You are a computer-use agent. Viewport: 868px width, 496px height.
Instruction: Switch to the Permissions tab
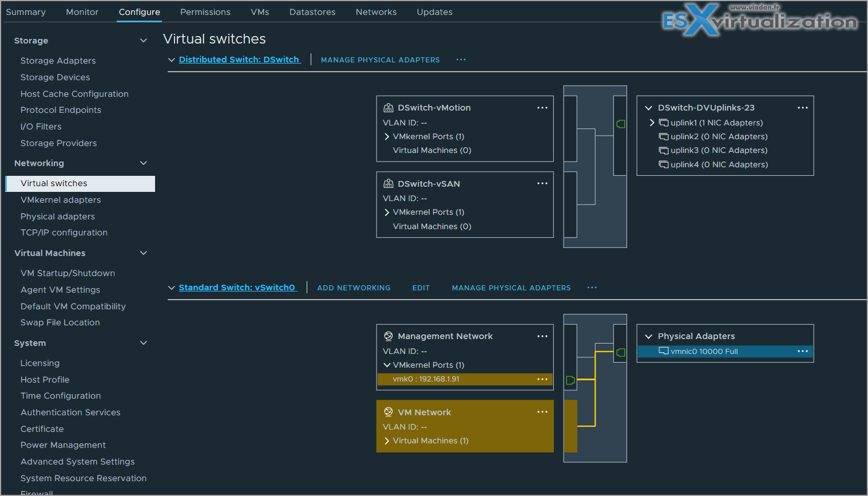point(205,12)
